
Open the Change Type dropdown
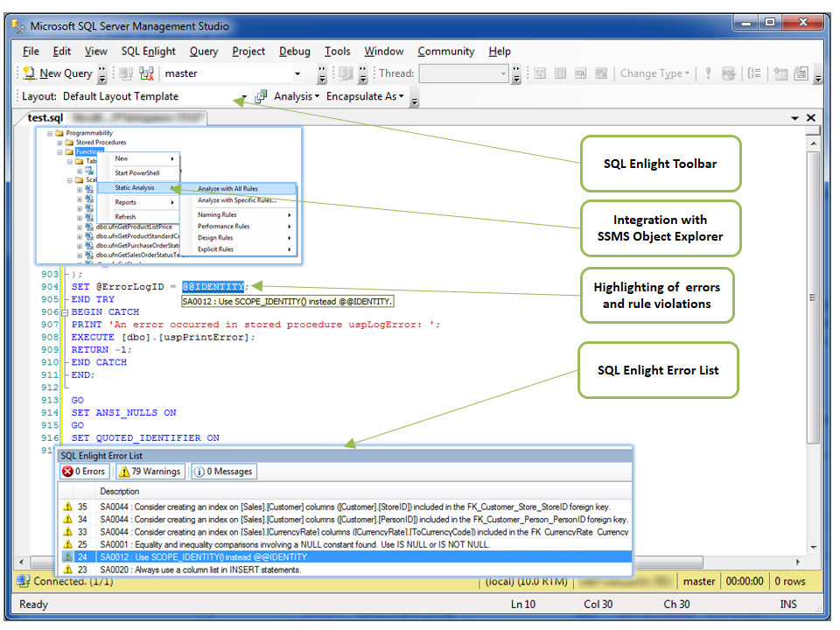point(654,73)
